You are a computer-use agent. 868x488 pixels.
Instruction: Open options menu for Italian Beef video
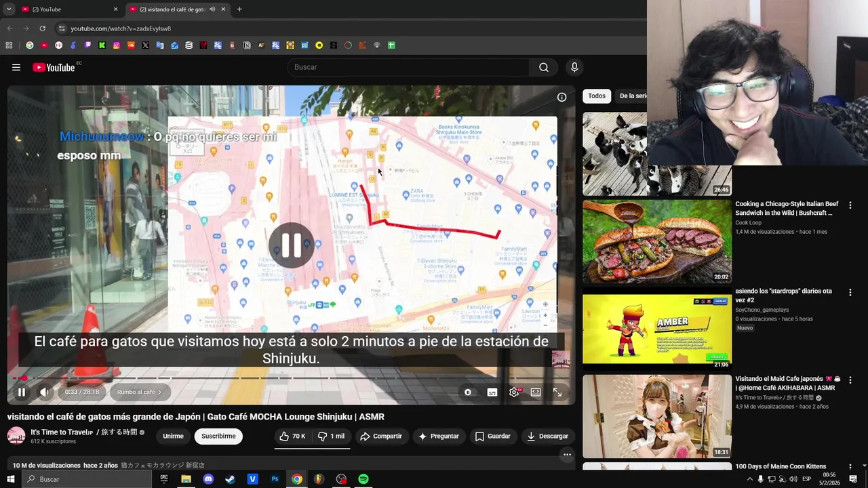[x=850, y=205]
